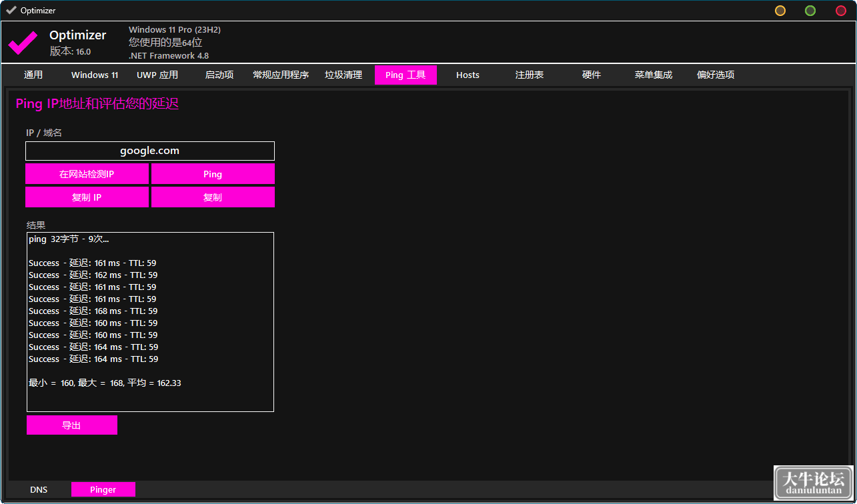
Task: Click the result line showing 168 ms
Action: [x=93, y=311]
